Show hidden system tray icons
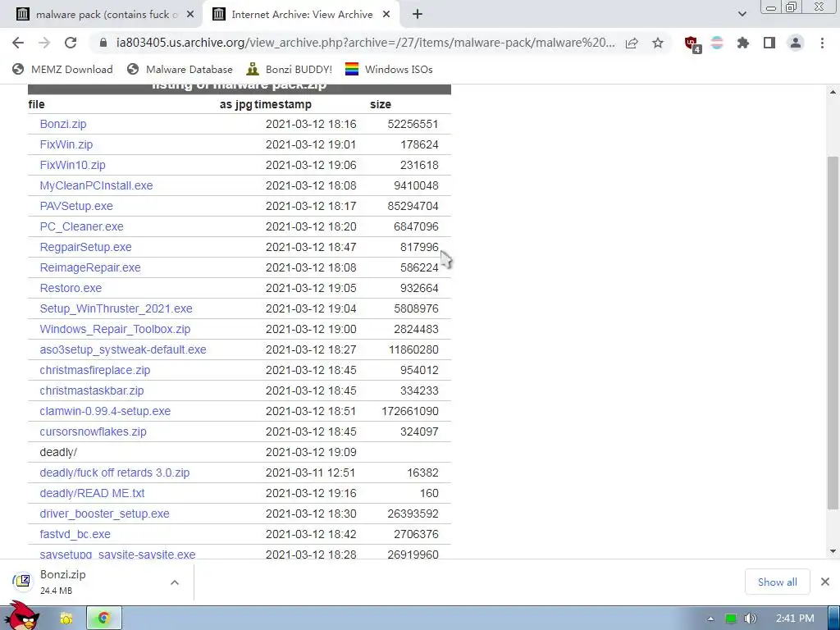 (x=711, y=619)
